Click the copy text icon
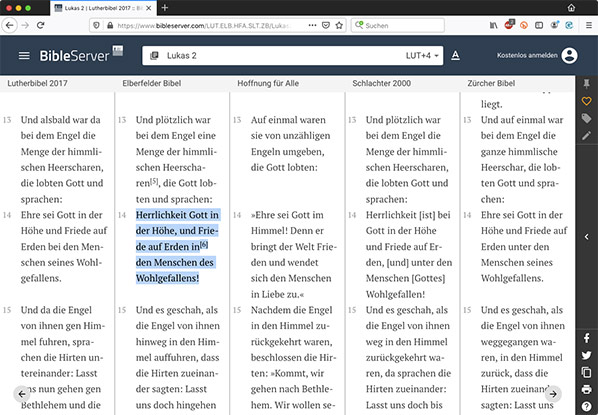 tap(587, 372)
